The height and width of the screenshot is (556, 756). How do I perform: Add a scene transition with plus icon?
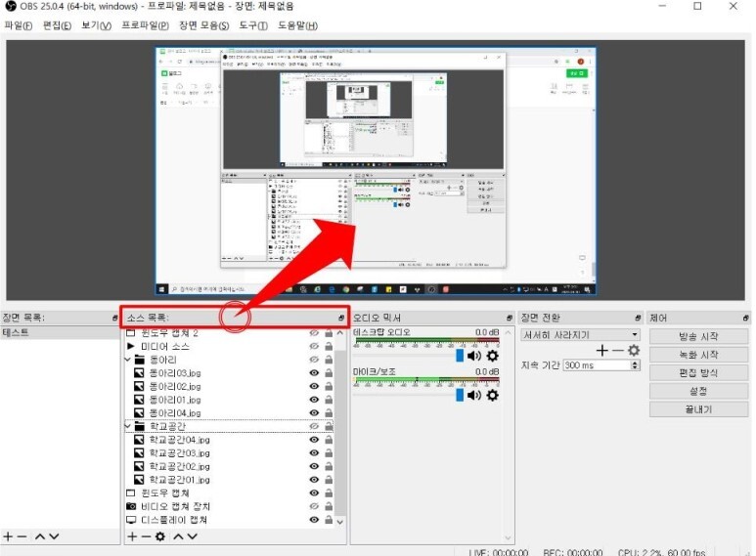601,350
